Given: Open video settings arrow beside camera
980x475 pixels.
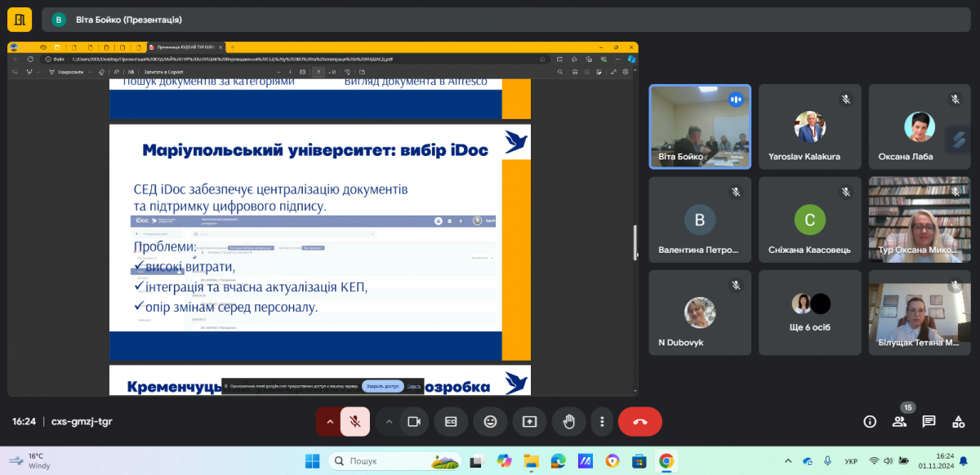Looking at the screenshot, I should 389,421.
